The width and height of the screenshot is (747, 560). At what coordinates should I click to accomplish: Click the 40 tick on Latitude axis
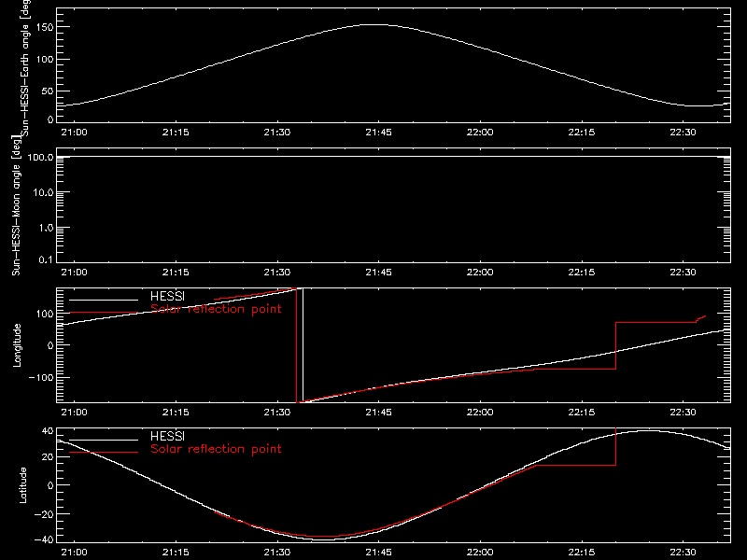point(48,431)
